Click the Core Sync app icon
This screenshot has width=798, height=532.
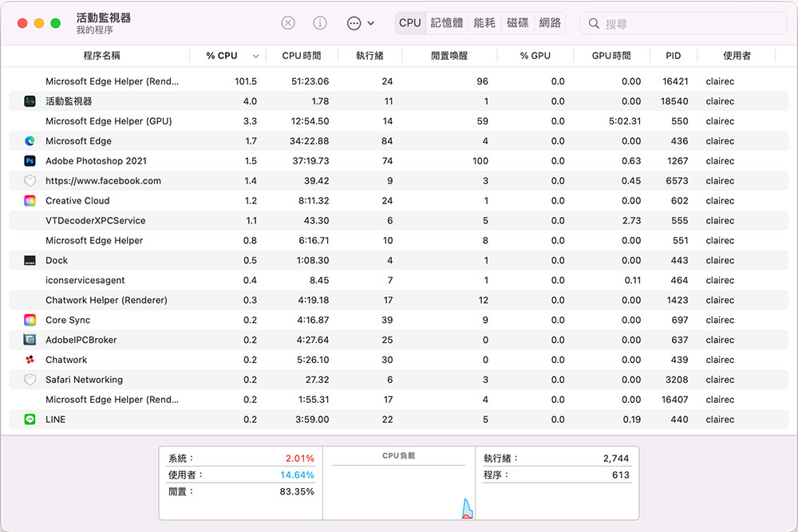[x=30, y=320]
